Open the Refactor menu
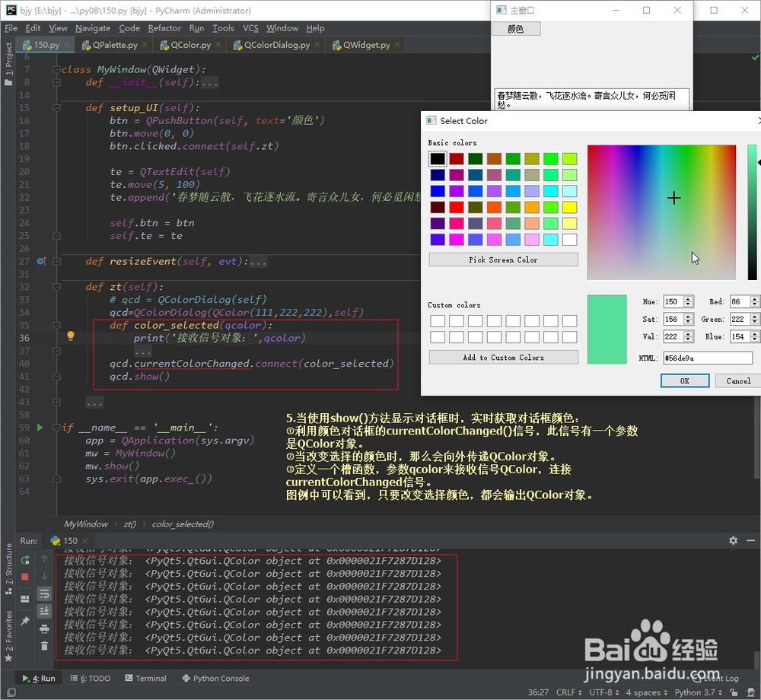 pos(164,28)
